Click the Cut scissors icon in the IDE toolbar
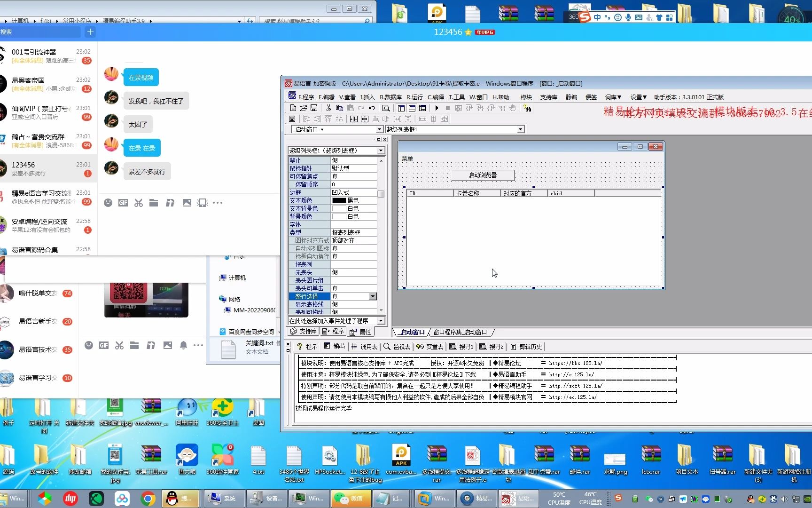Image resolution: width=812 pixels, height=508 pixels. pos(329,108)
